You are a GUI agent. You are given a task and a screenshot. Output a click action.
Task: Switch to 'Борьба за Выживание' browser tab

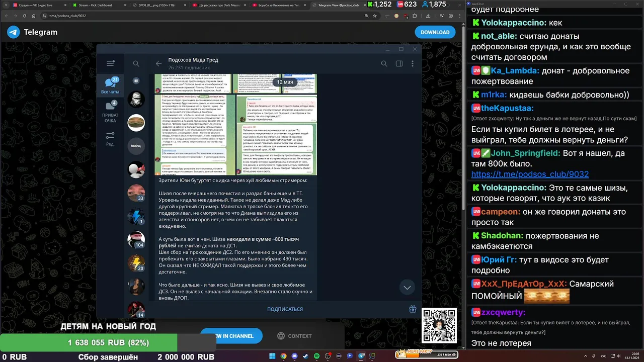pos(278,5)
